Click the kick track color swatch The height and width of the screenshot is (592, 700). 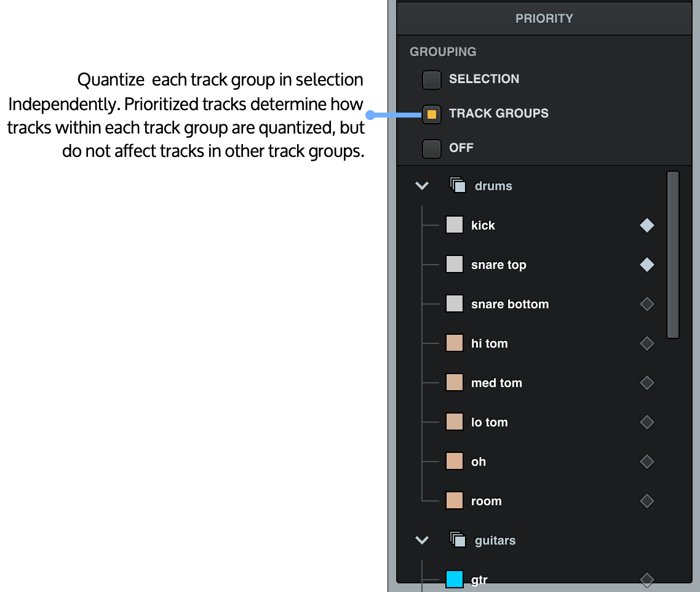pyautogui.click(x=455, y=225)
